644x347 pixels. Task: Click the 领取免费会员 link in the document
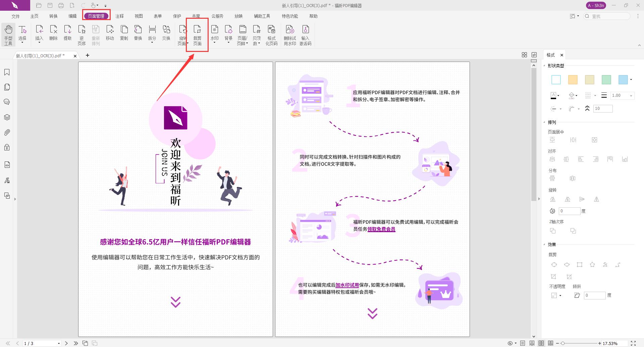click(x=381, y=229)
